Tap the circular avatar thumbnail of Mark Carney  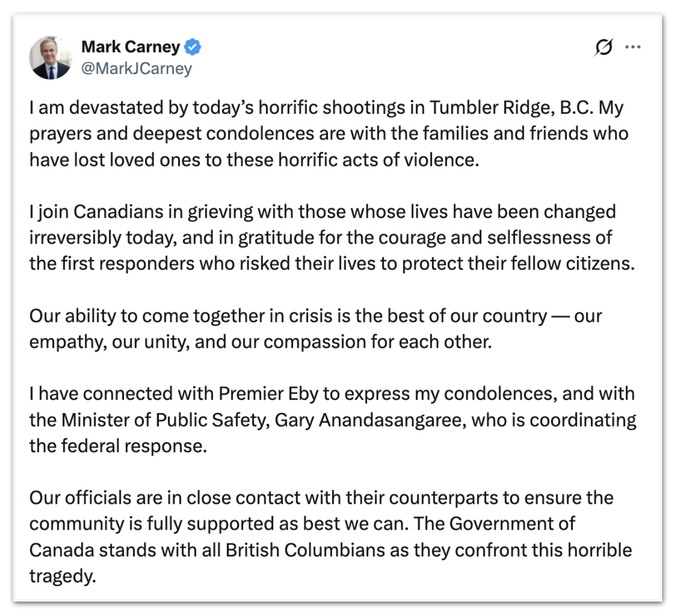(x=50, y=56)
